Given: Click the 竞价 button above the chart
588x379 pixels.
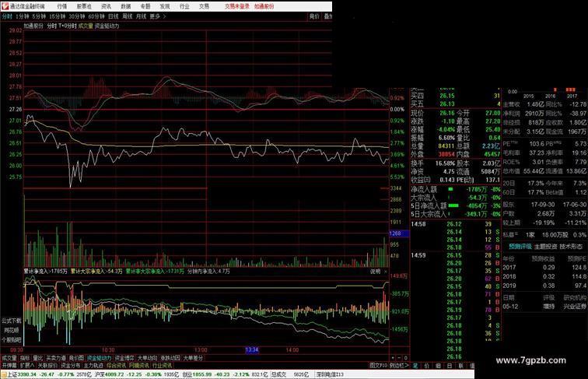Looking at the screenshot, I should tap(314, 16).
